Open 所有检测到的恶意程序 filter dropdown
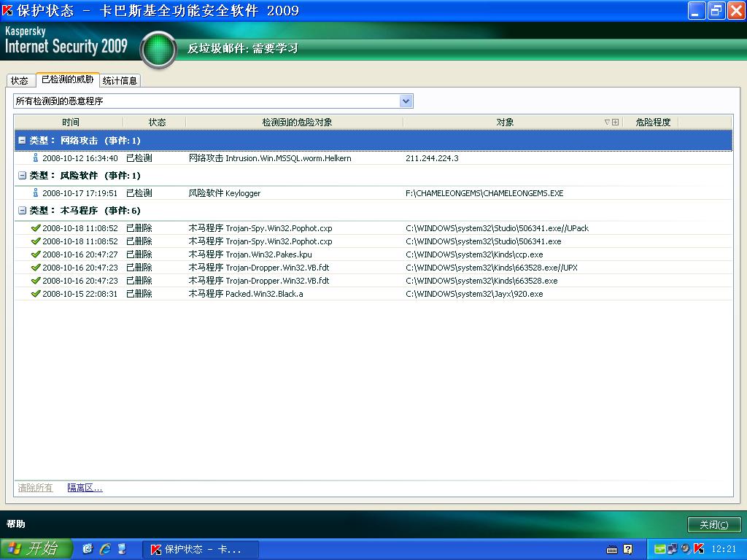 (406, 101)
